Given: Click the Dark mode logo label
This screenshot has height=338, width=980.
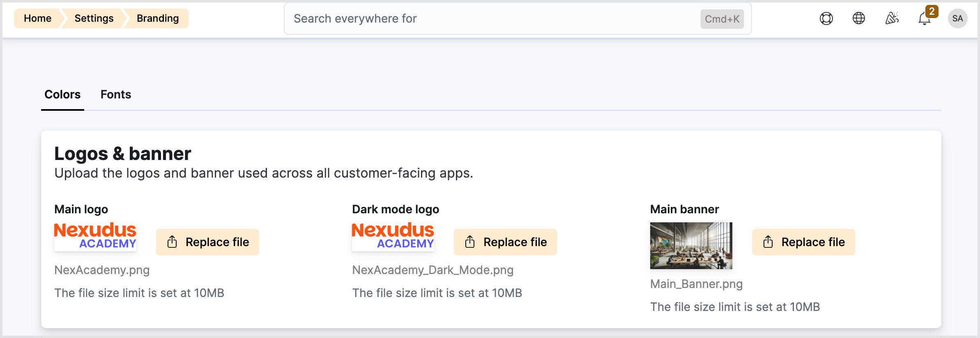Looking at the screenshot, I should (396, 209).
